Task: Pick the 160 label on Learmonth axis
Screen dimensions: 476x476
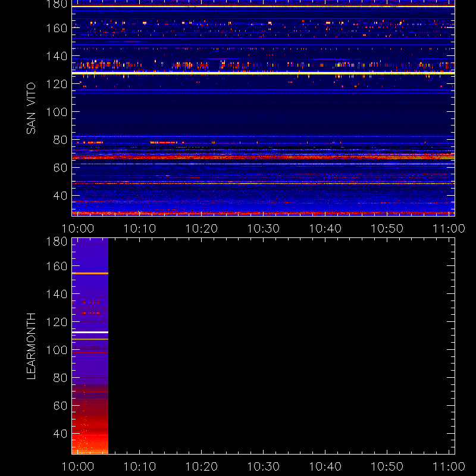Action: point(57,266)
